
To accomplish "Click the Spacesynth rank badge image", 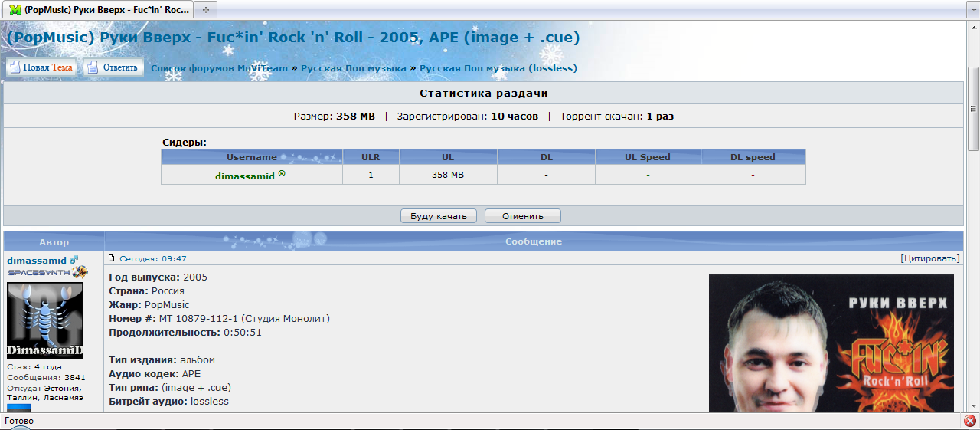I will (47, 272).
